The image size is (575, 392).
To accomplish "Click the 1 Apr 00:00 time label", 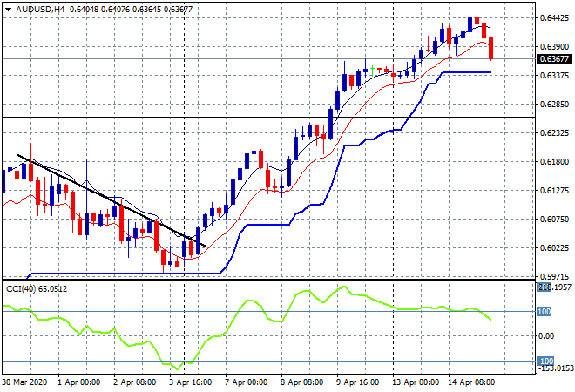I will (x=78, y=382).
